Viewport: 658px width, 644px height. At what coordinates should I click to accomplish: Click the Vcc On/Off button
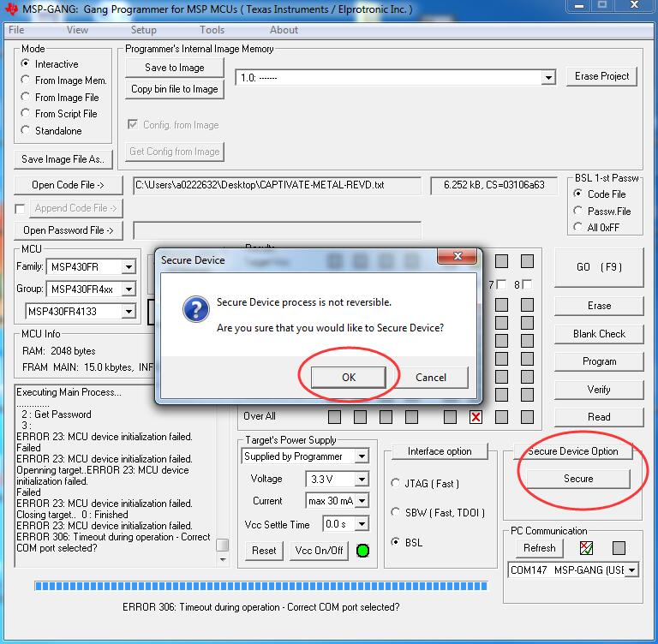319,551
